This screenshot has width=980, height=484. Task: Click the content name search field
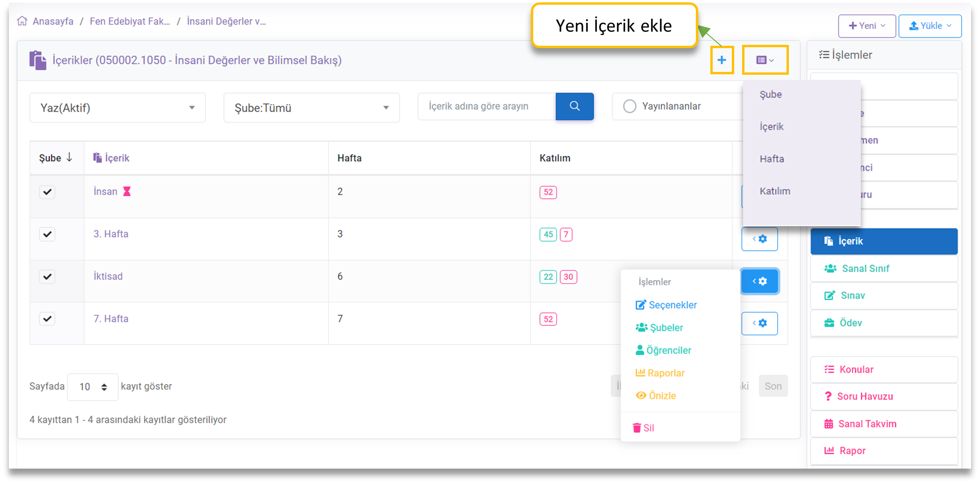pos(486,107)
